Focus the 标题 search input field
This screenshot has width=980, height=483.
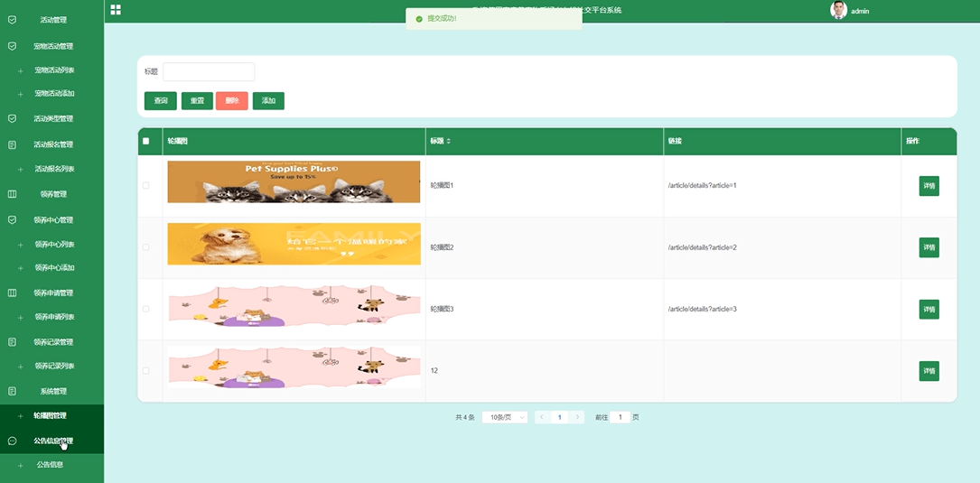tap(209, 72)
